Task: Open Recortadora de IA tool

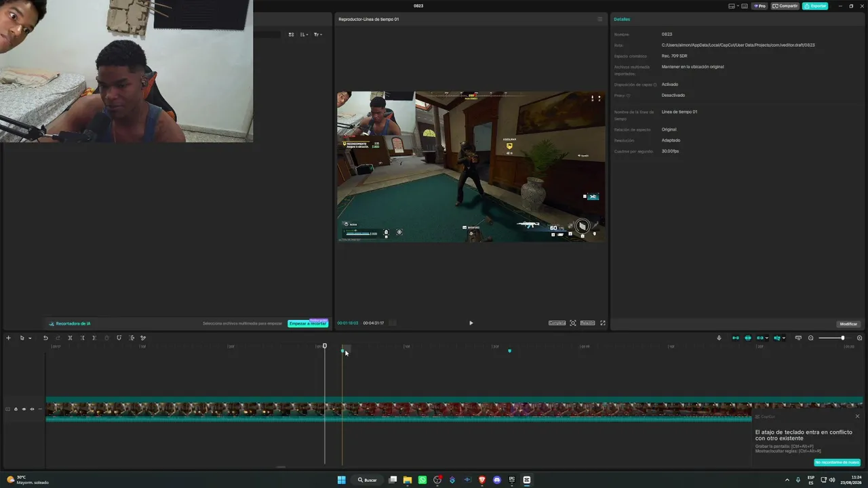Action: pos(70,323)
